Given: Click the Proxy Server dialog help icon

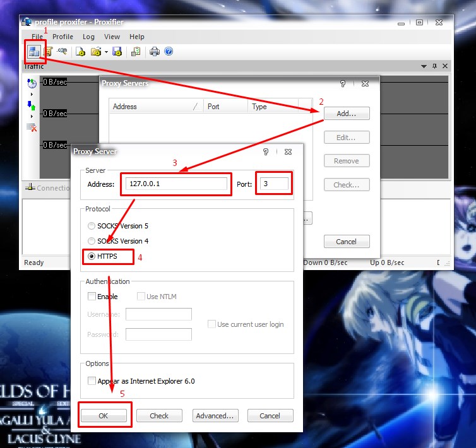Looking at the screenshot, I should coord(266,151).
